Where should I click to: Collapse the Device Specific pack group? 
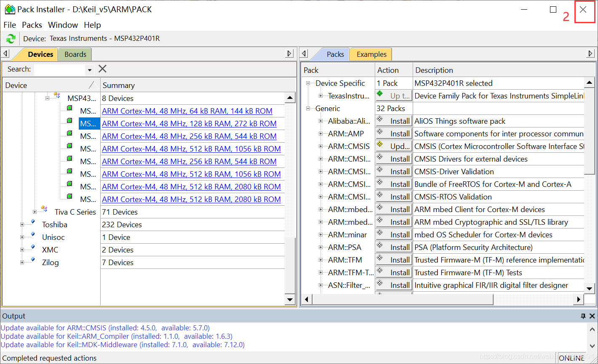pyautogui.click(x=308, y=83)
